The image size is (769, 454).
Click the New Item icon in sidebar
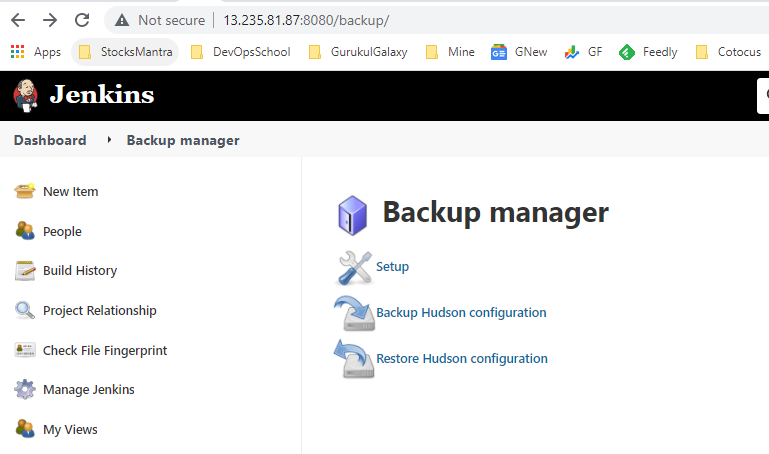pos(25,191)
